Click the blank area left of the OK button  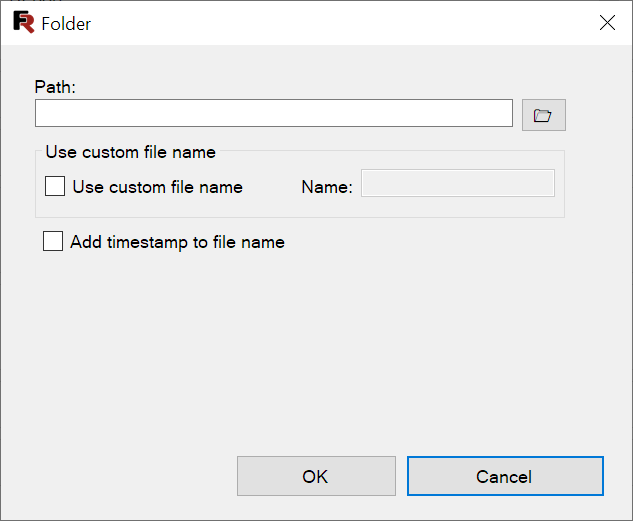121,476
